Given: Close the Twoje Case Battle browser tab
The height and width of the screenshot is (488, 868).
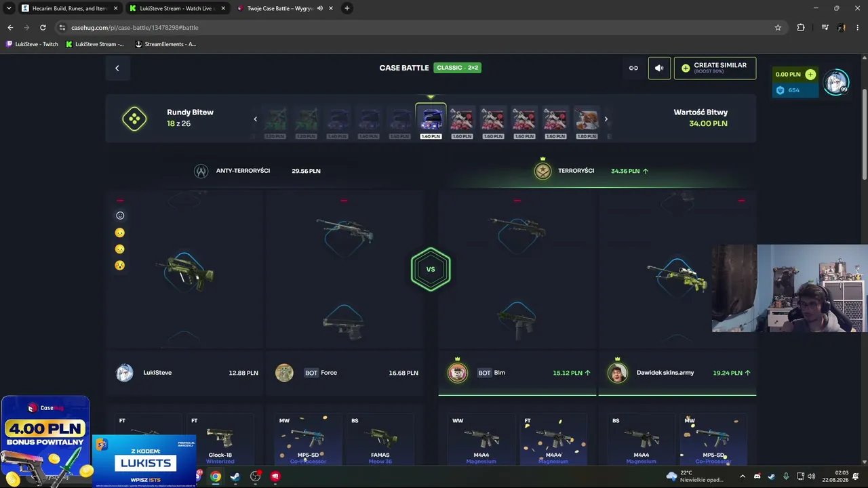Looking at the screenshot, I should 331,8.
